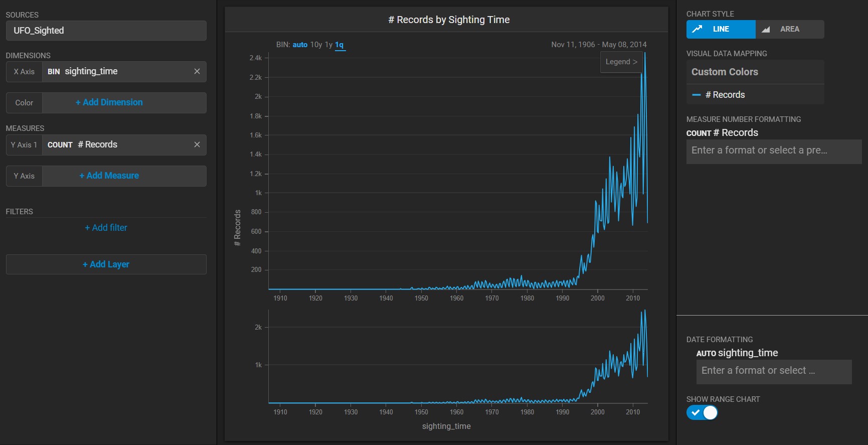Click the COUNT # Records measure field

click(x=115, y=145)
